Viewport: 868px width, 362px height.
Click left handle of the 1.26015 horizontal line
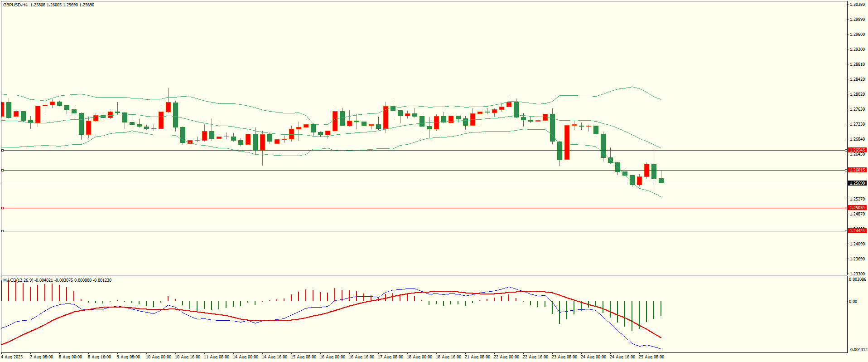click(2, 170)
